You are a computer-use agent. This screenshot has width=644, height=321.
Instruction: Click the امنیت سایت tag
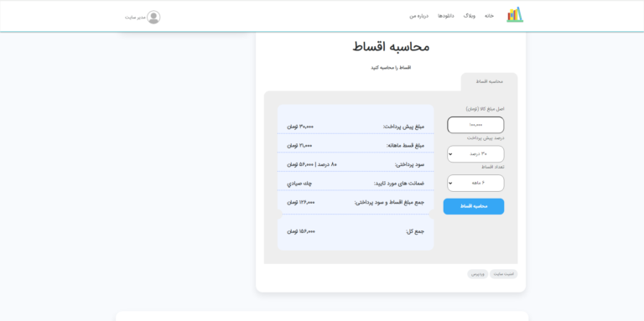(x=503, y=274)
